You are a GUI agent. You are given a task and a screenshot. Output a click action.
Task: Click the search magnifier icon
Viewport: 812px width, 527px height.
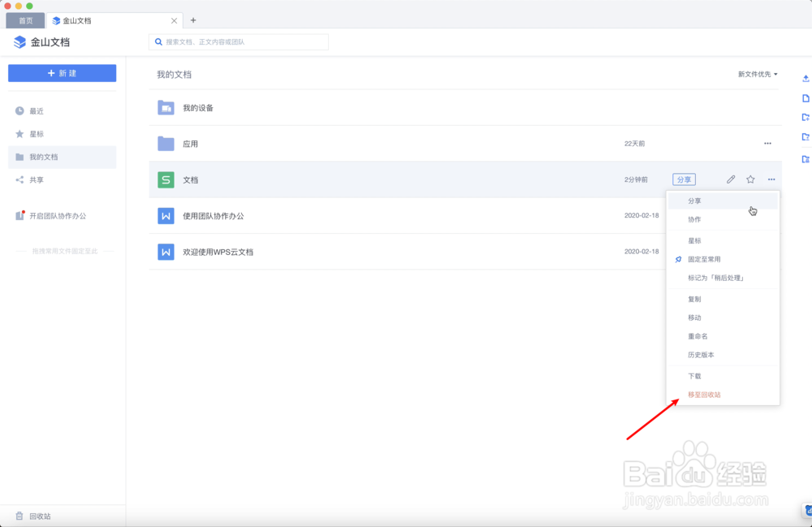pos(158,42)
